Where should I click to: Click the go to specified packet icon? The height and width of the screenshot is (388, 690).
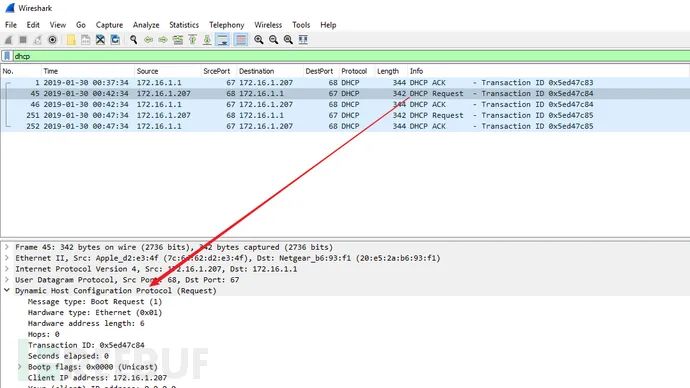[178, 40]
